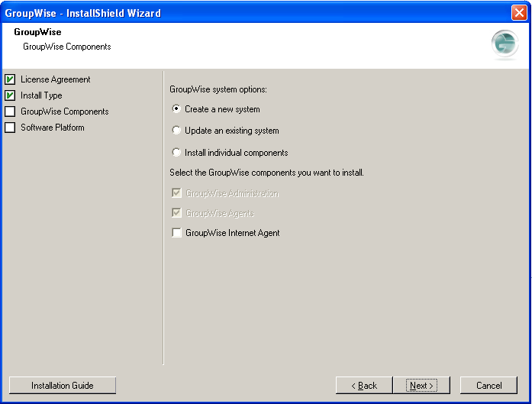Enable the GroupWise Internet Agent checkbox
This screenshot has height=404, width=532.
(176, 233)
